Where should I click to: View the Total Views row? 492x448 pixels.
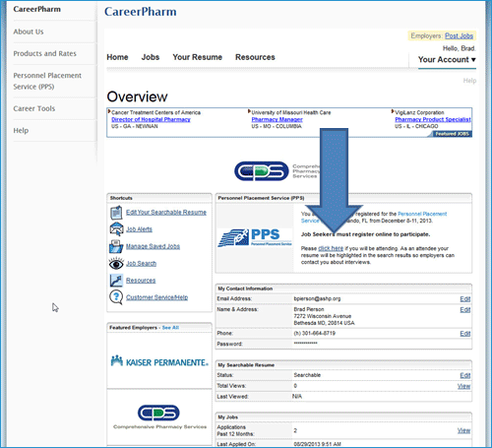(x=464, y=386)
